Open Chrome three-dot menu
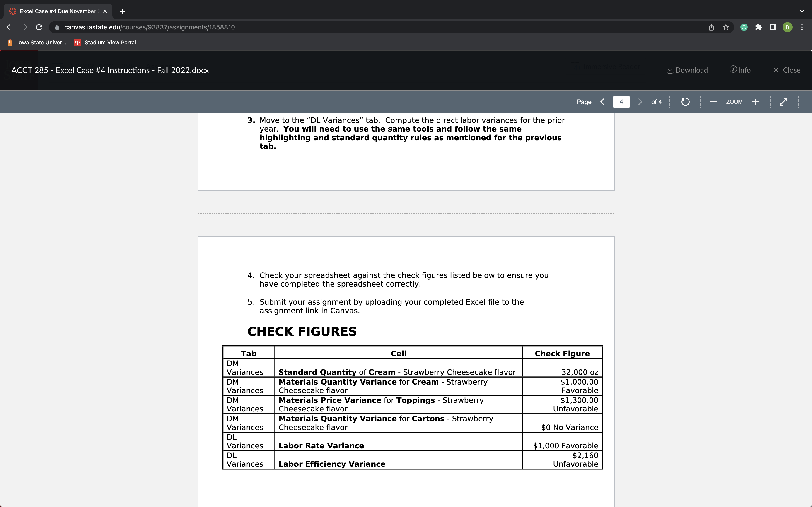This screenshot has height=507, width=812. coord(802,27)
